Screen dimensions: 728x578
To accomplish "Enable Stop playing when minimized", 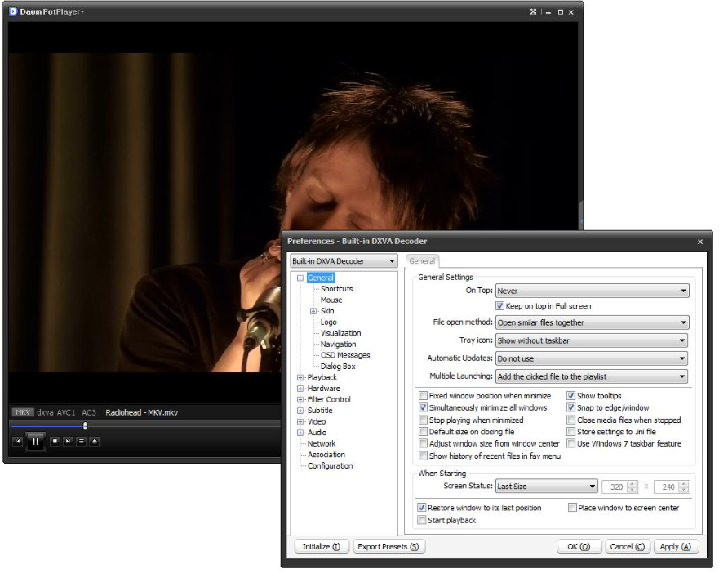I will (x=423, y=420).
